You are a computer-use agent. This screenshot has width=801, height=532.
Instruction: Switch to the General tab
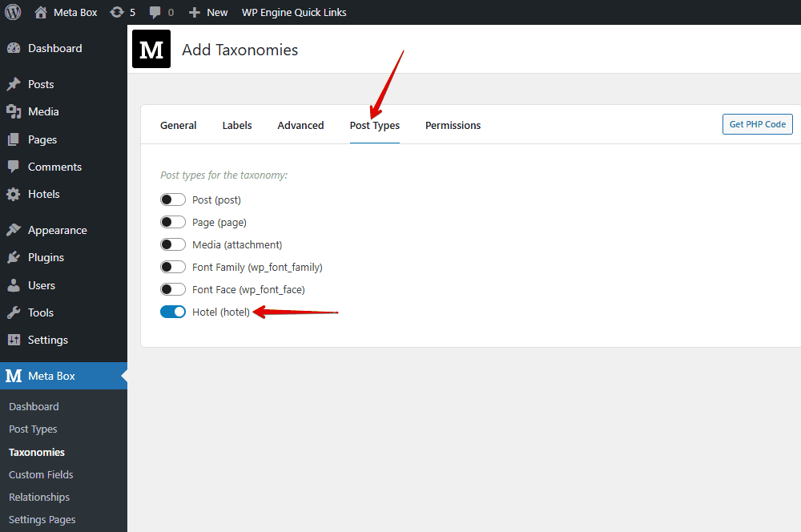[178, 125]
